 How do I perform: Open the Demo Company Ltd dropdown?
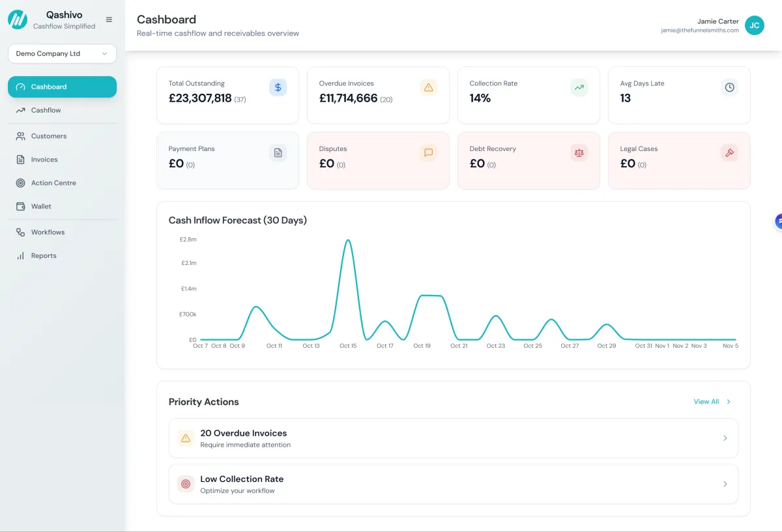[62, 54]
